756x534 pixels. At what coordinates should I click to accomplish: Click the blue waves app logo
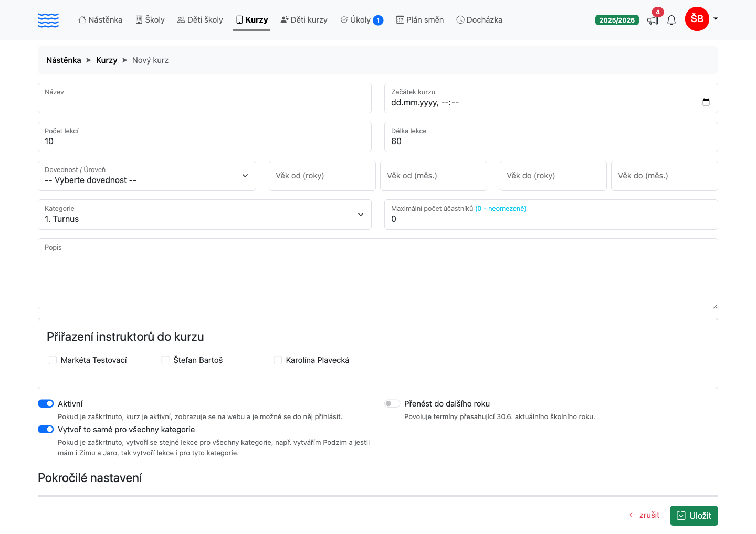[x=48, y=20]
